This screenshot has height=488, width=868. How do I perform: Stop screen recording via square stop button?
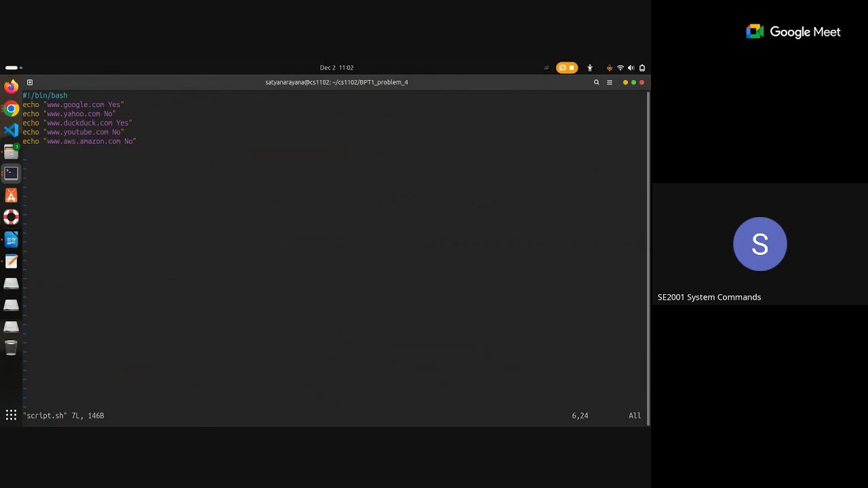pyautogui.click(x=572, y=68)
